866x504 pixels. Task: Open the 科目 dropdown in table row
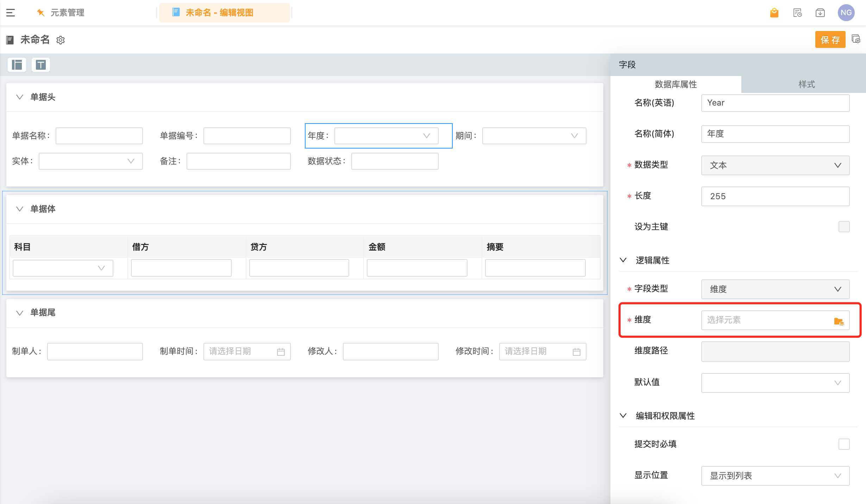(63, 268)
